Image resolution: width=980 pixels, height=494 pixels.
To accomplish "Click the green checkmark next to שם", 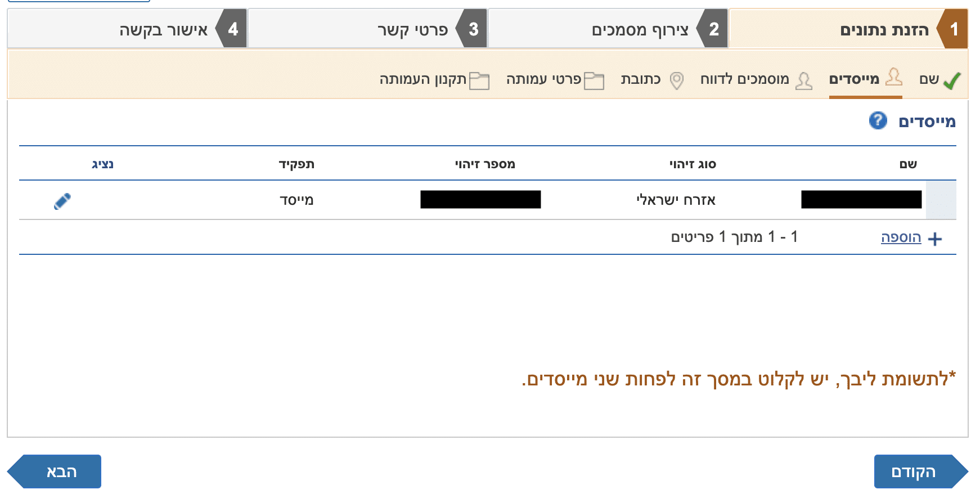I will click(952, 80).
